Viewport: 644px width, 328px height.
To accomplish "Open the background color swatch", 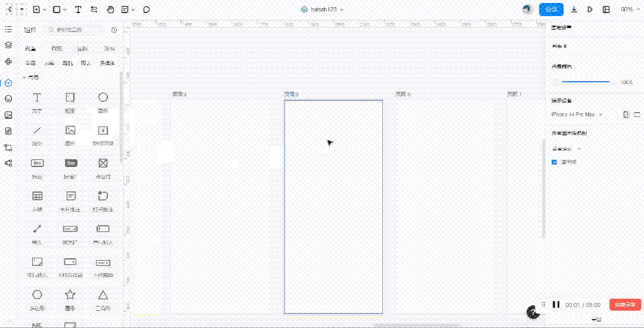I will pos(555,82).
